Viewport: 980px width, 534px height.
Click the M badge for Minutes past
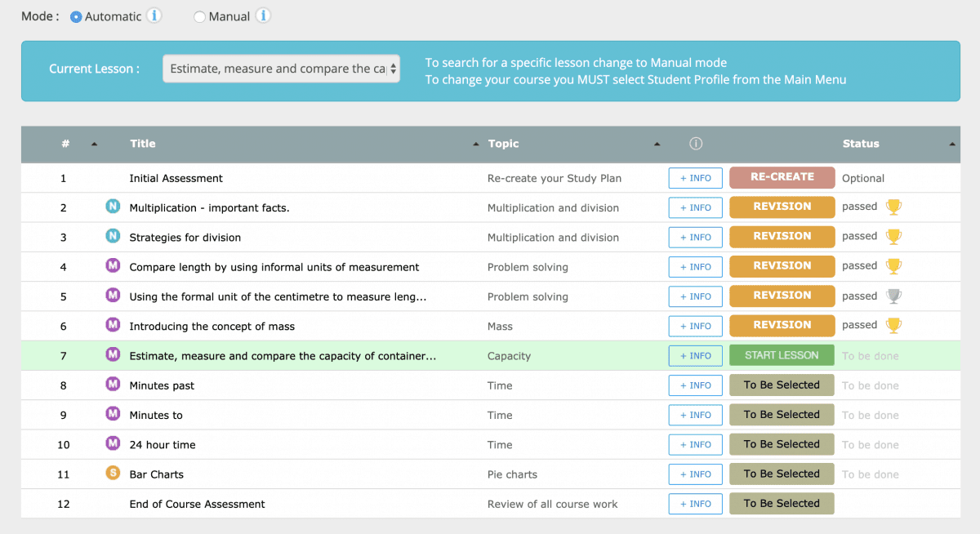tap(113, 384)
